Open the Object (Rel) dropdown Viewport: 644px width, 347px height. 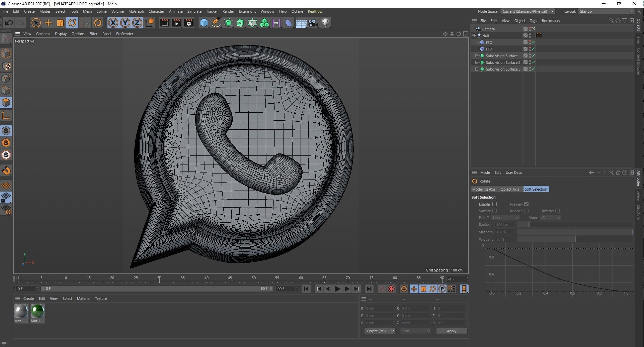[x=380, y=331]
